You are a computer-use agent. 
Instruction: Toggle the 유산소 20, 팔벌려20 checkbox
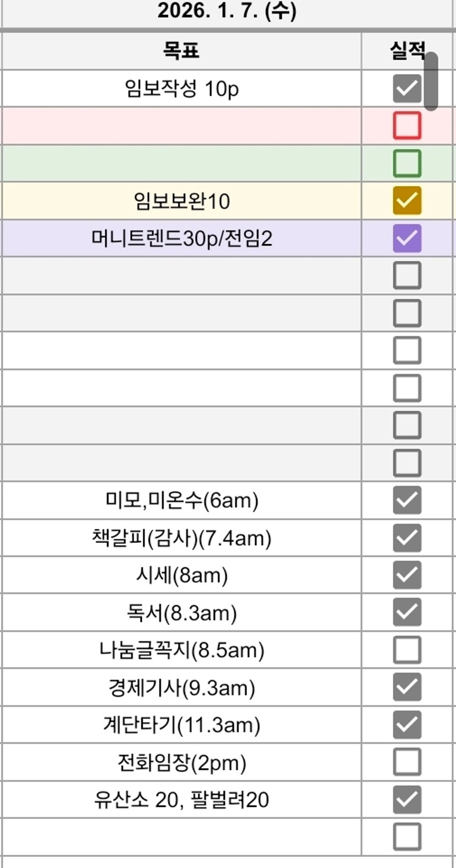coord(407,800)
